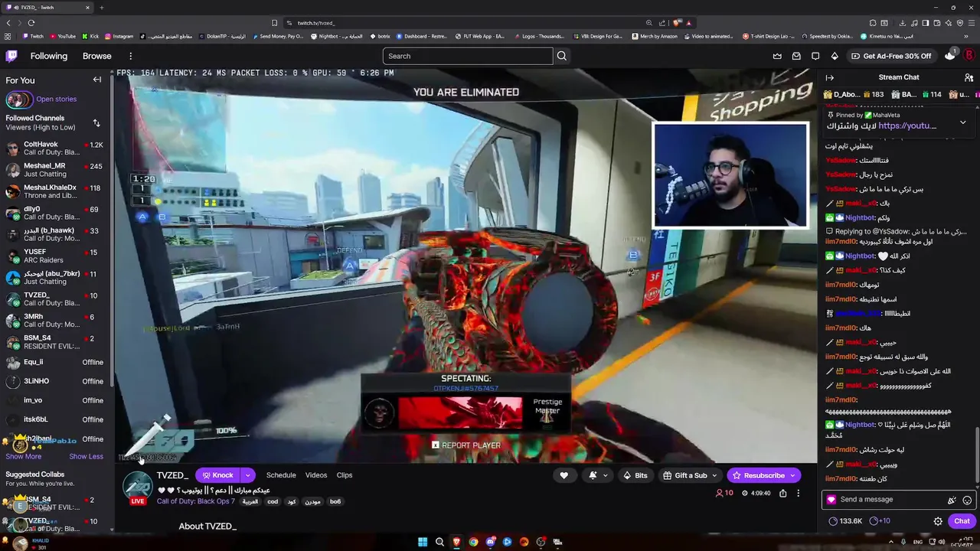
Task: Open Resubscribe dropdown arrow
Action: click(x=794, y=475)
